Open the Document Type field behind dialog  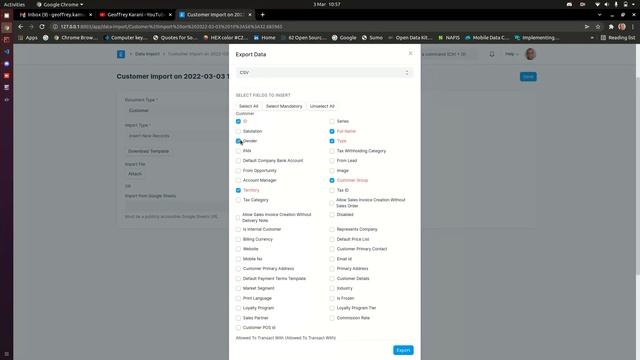[x=176, y=111]
